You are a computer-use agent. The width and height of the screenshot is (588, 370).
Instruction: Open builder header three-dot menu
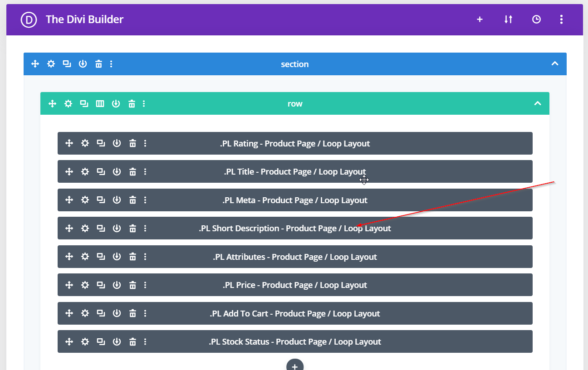[x=562, y=19]
